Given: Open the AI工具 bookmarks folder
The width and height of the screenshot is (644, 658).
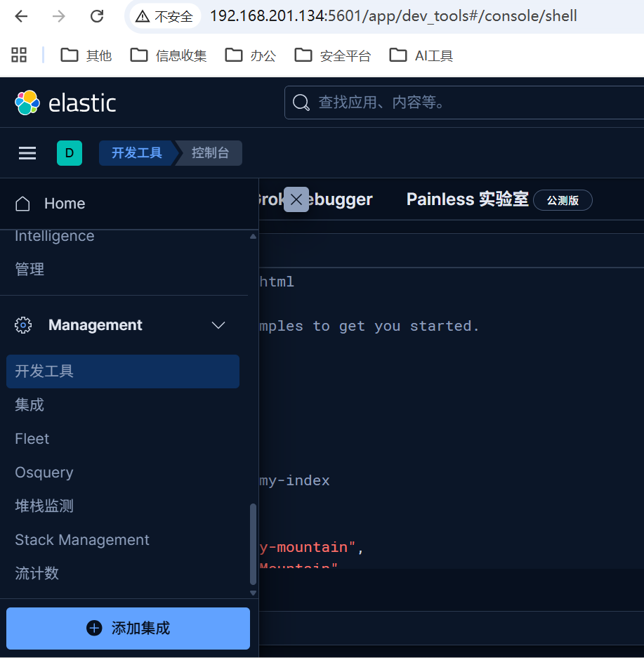Looking at the screenshot, I should click(x=421, y=55).
